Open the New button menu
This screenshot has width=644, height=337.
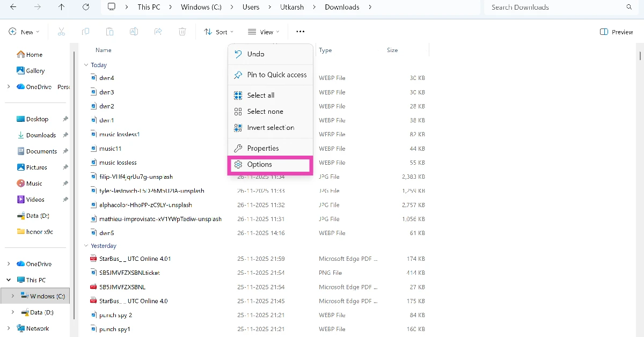pyautogui.click(x=24, y=32)
